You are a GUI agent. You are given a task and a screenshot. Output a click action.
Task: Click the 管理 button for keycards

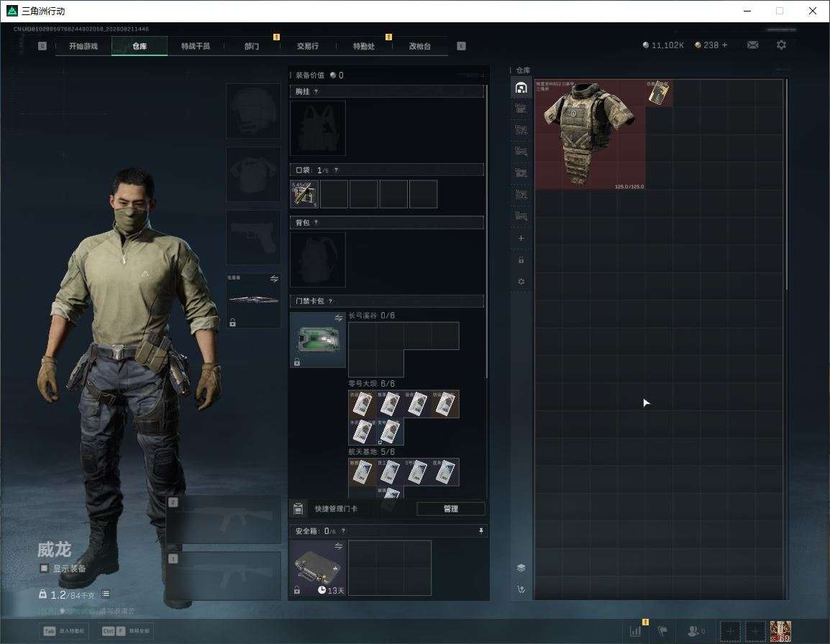(450, 509)
